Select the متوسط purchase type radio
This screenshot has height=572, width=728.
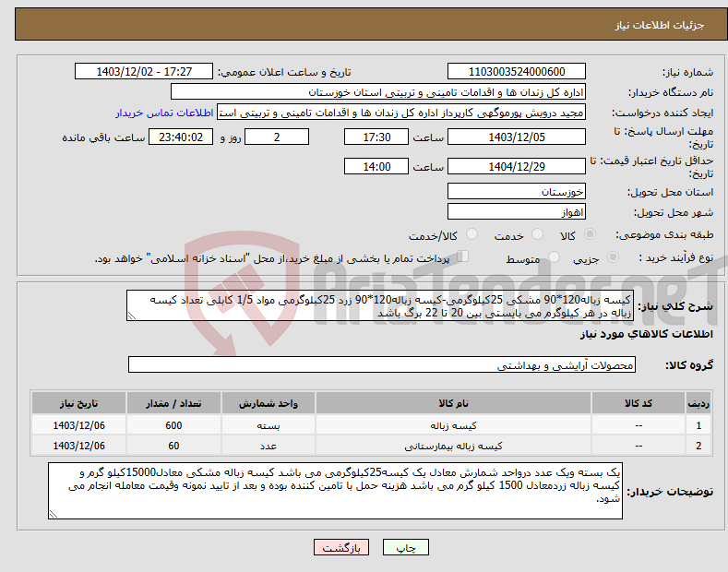554,257
